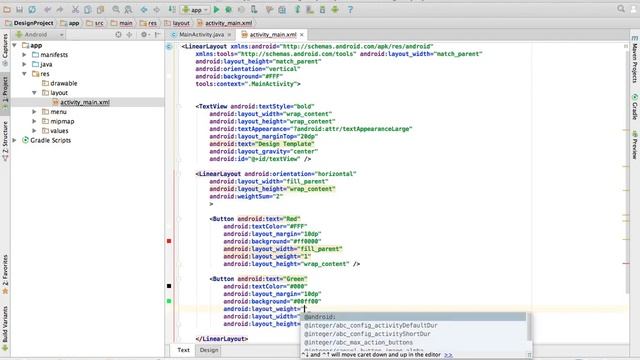Click the Undo arrow icon
The height and width of the screenshot is (360, 640).
(48, 9)
